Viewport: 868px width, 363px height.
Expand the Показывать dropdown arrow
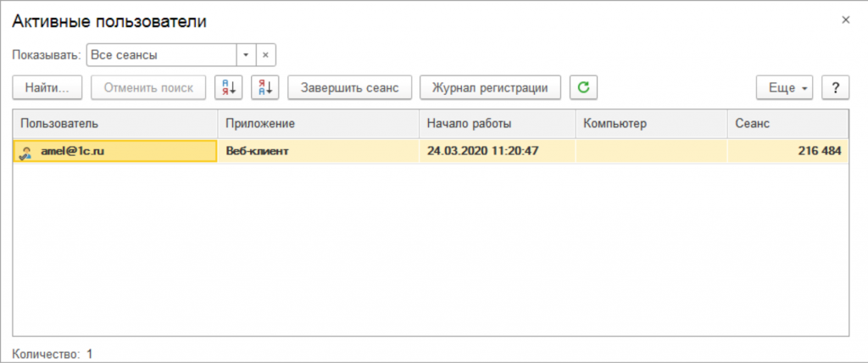(x=245, y=54)
